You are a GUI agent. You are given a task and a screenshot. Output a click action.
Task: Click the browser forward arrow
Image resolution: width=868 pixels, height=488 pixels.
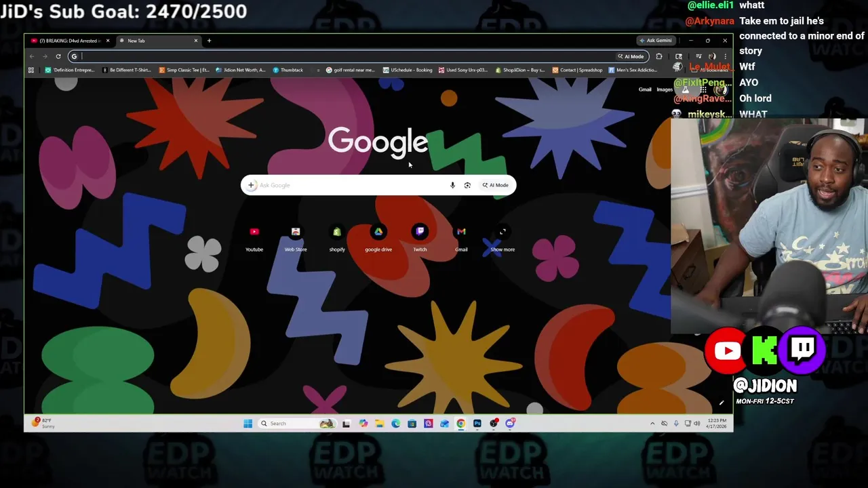45,56
